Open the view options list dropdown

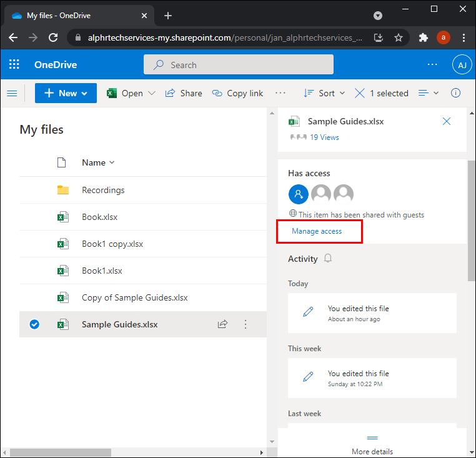point(429,93)
